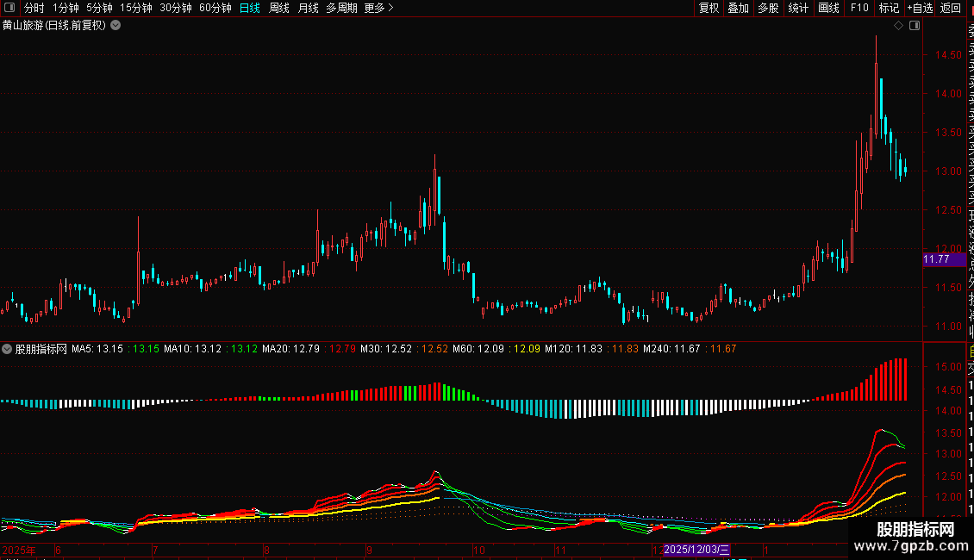The width and height of the screenshot is (974, 560).
Task: Open 画线 drawing tools
Action: tap(828, 9)
